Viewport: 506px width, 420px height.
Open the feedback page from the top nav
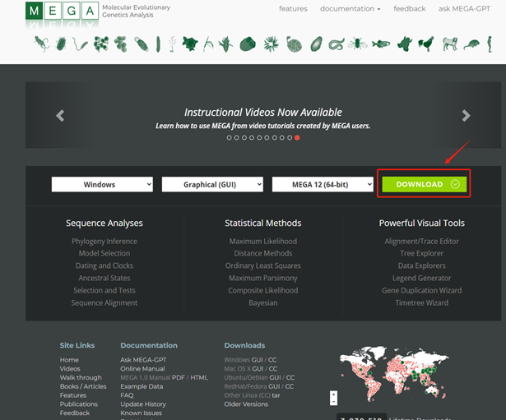409,9
